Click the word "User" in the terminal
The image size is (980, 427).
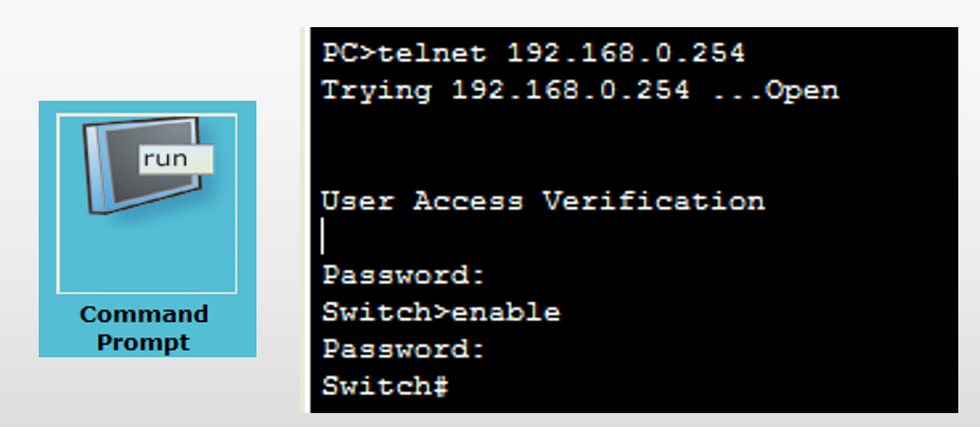[x=358, y=201]
